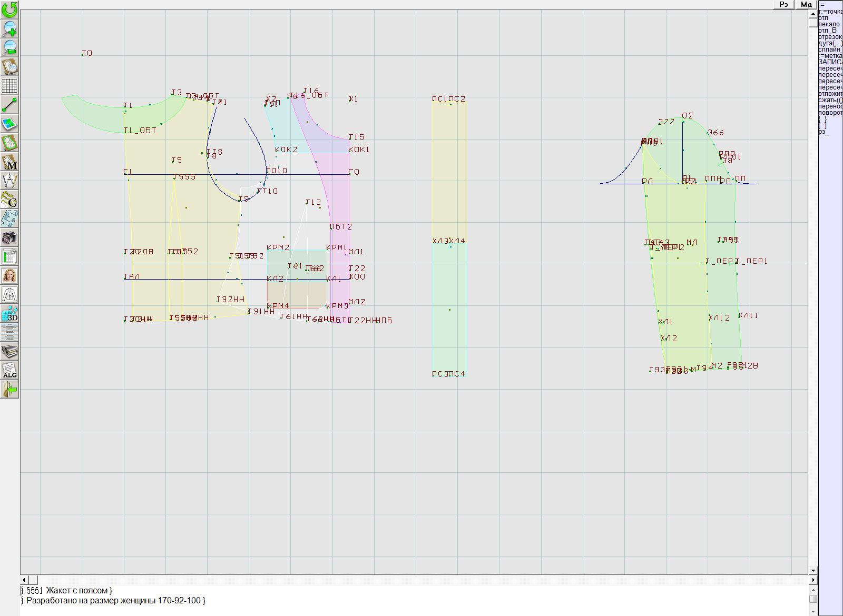Open the jacket sketch icon
Viewport: 843px width, 616px height.
point(9,294)
